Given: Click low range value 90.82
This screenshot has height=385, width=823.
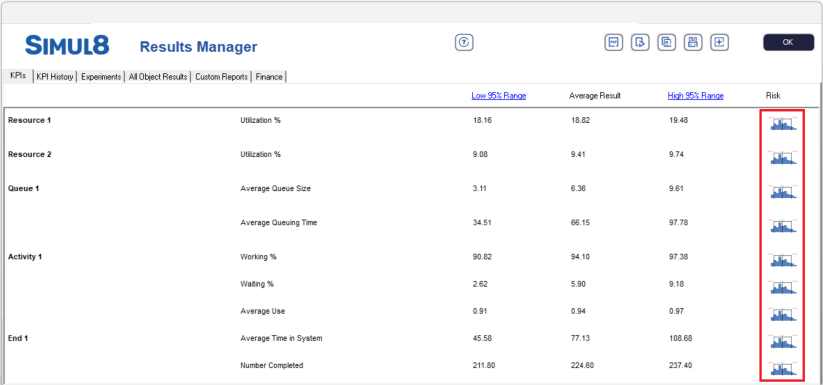Looking at the screenshot, I should 482,256.
